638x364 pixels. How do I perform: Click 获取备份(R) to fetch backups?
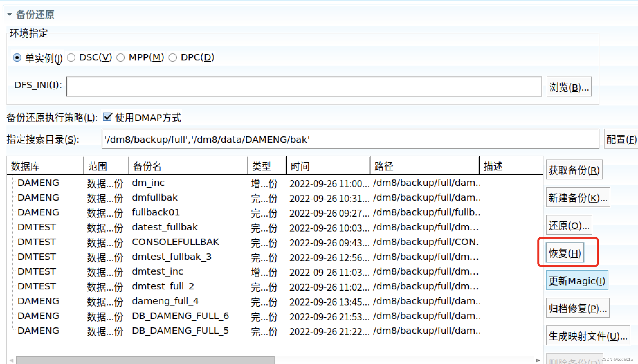[574, 169]
